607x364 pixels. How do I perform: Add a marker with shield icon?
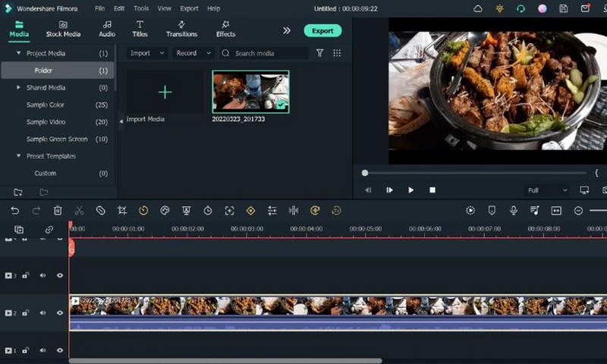[x=492, y=210]
